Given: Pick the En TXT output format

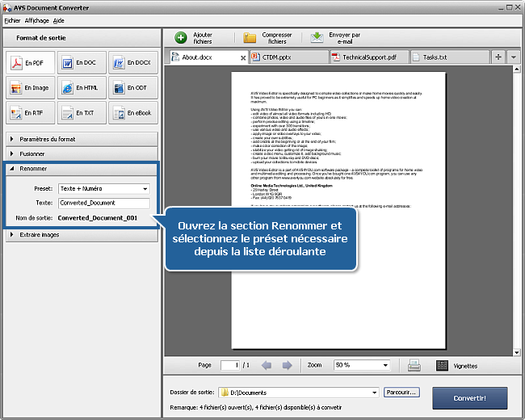Looking at the screenshot, I should [82, 113].
